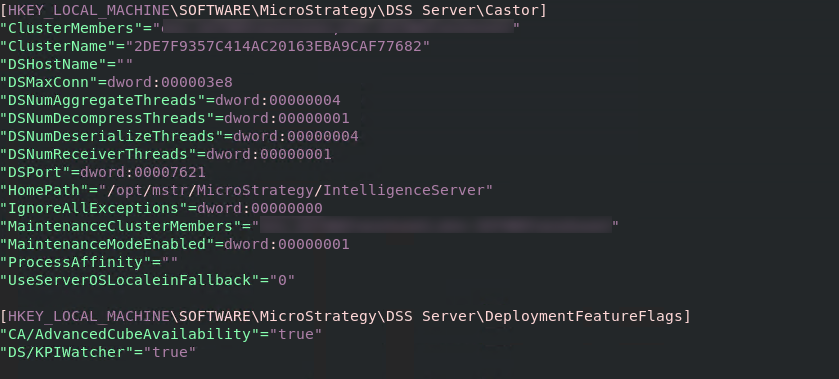Click the "DSNumDeserializeThreads" key name
Viewport: 839px width, 379px height.
[112, 137]
